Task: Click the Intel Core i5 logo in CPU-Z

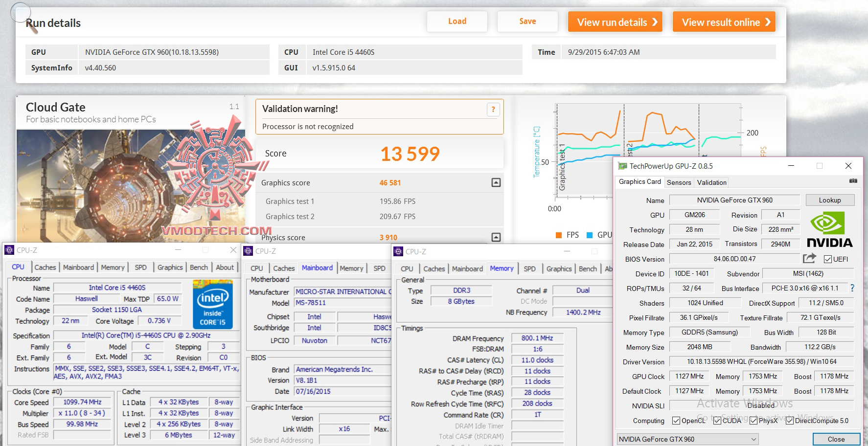Action: [212, 304]
